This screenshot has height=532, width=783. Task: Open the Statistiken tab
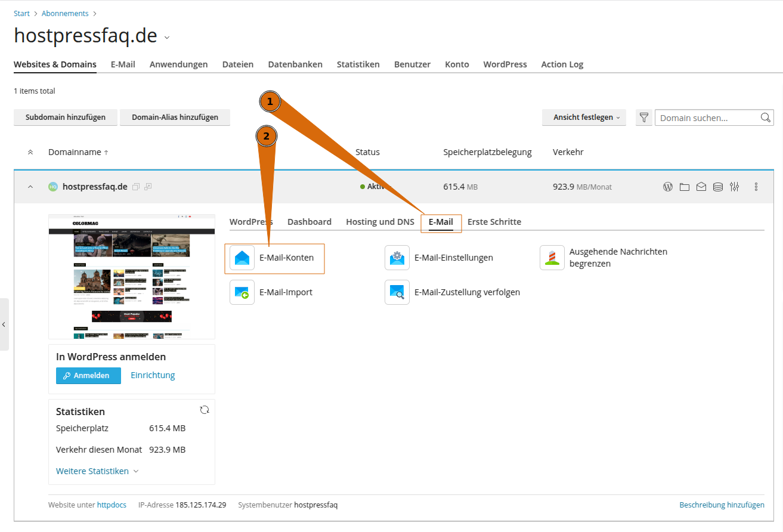pos(358,64)
